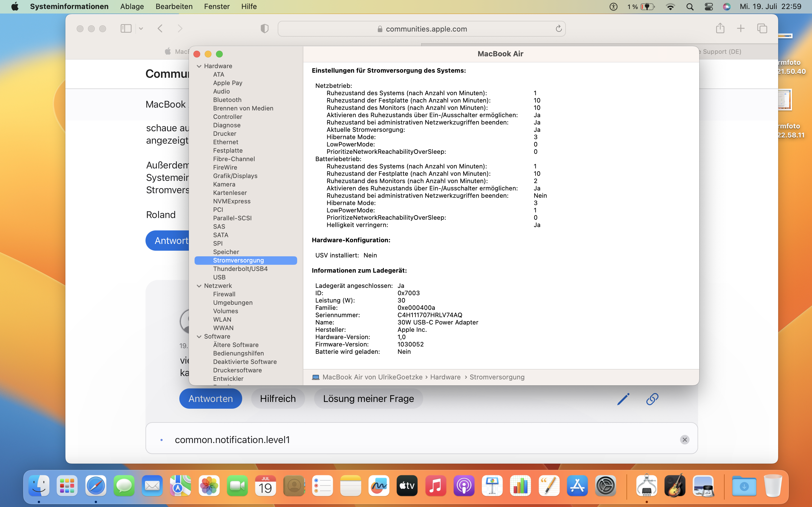Click the copy link chain icon
Screen dimensions: 812x507
click(652, 399)
